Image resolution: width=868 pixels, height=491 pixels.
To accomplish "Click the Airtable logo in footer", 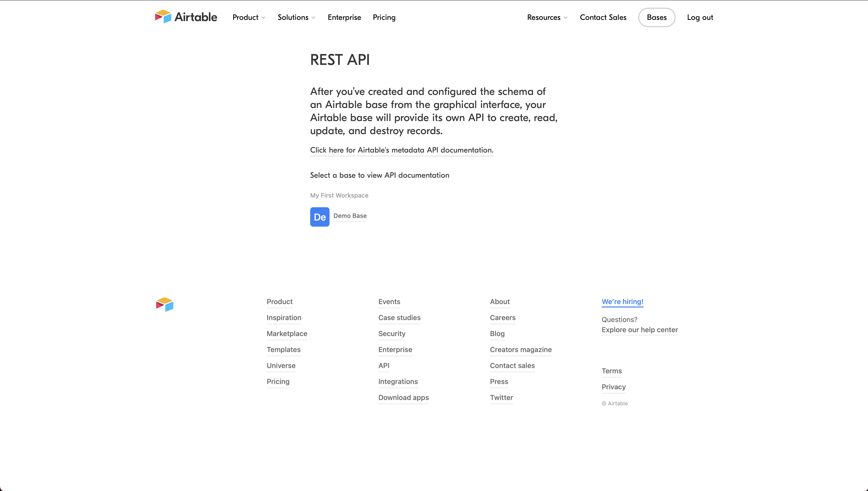I will [x=165, y=305].
